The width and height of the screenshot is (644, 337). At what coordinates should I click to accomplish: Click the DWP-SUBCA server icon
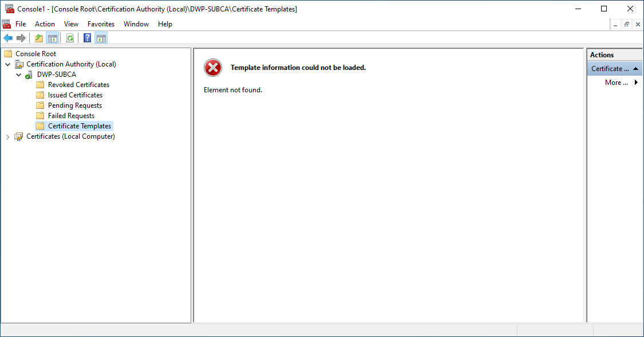pos(29,75)
